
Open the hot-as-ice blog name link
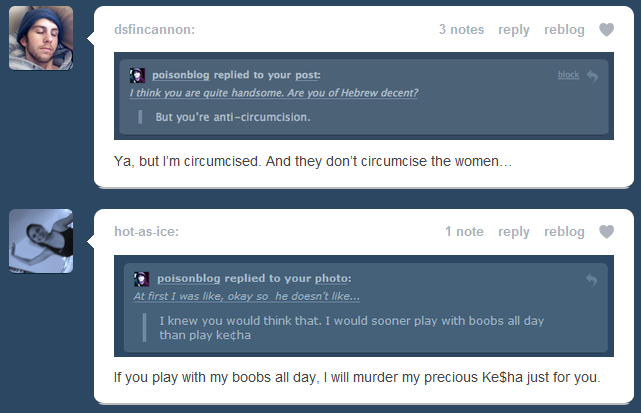(146, 232)
